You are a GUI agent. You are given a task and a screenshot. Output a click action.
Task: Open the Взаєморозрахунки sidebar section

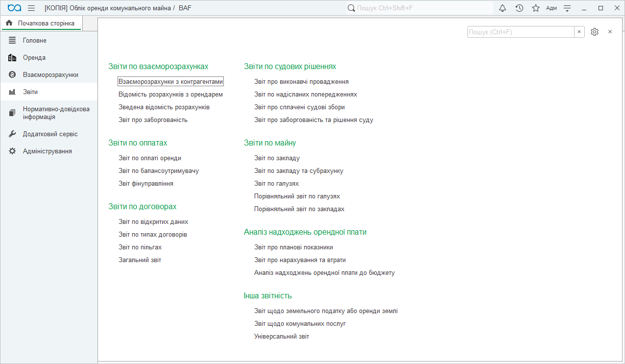pos(50,75)
